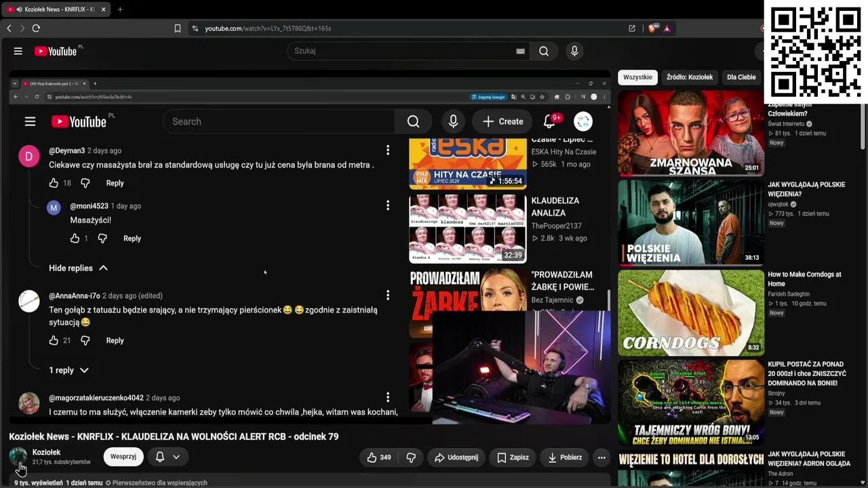Open title 'KUPIŁ POSTAĆ ZA PONAD 20 000zł'

point(807,373)
